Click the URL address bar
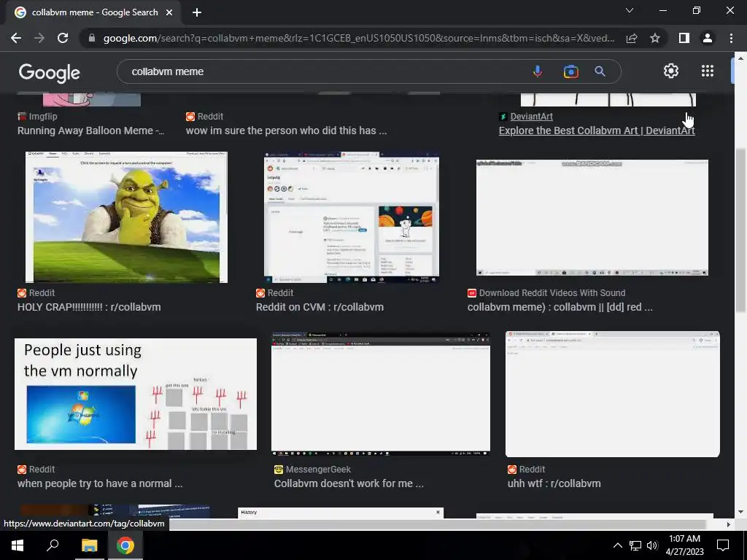 pos(359,38)
